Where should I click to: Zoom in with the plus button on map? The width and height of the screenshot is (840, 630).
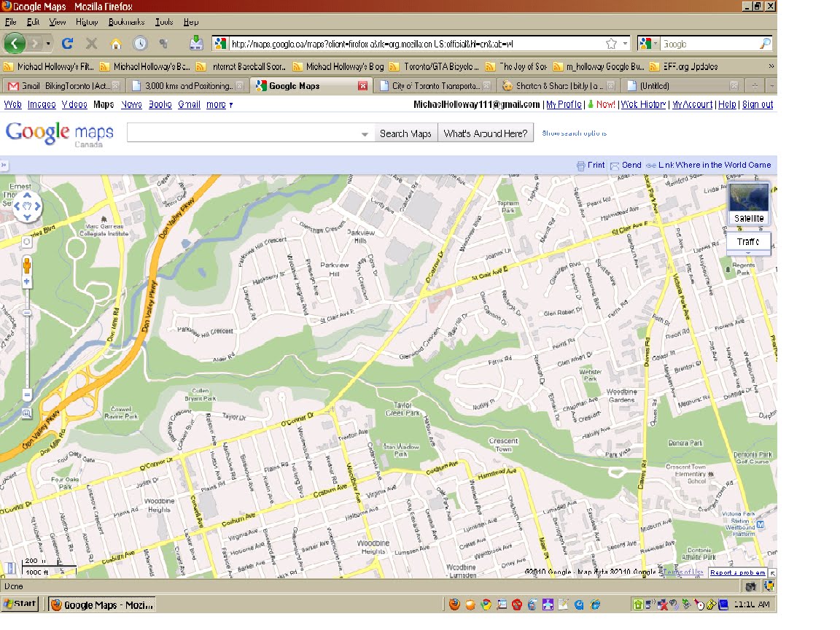tap(27, 281)
